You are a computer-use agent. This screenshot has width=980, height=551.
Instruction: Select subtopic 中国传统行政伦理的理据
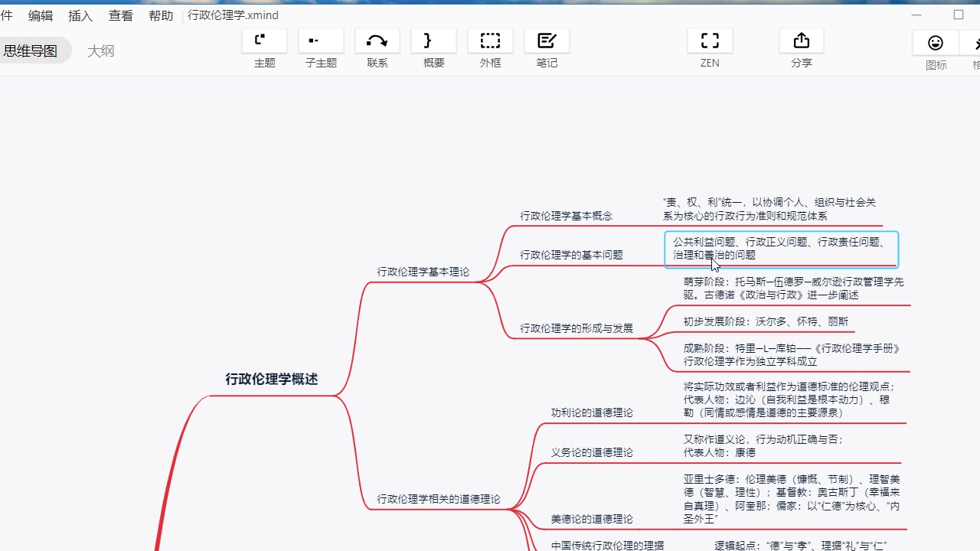(x=608, y=546)
